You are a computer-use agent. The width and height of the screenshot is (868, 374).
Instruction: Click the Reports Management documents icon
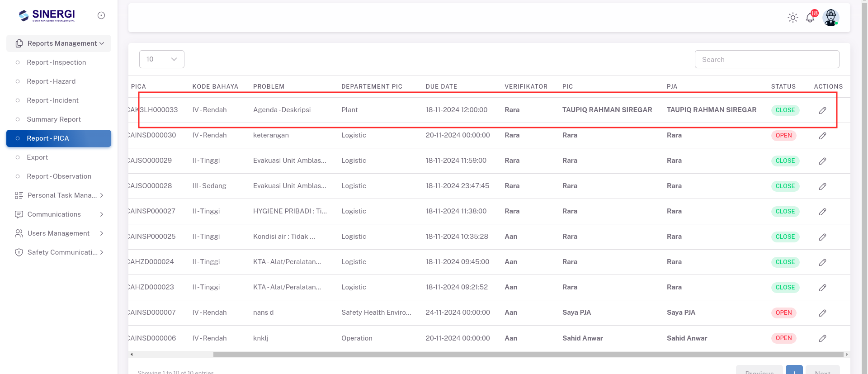19,43
